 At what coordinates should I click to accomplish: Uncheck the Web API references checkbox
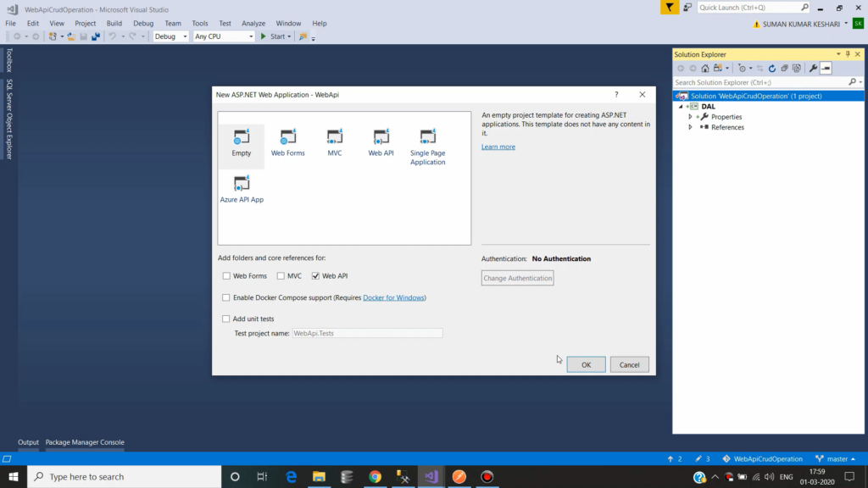click(x=315, y=275)
